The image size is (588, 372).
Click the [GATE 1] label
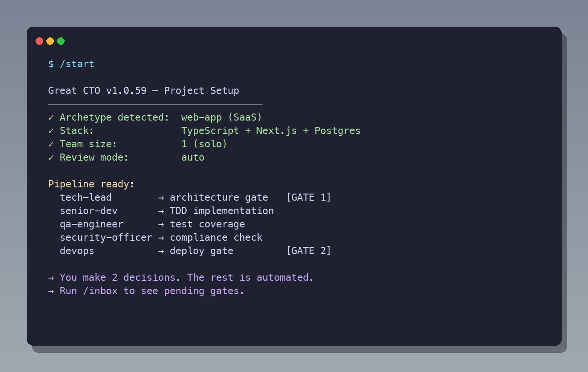click(x=309, y=198)
